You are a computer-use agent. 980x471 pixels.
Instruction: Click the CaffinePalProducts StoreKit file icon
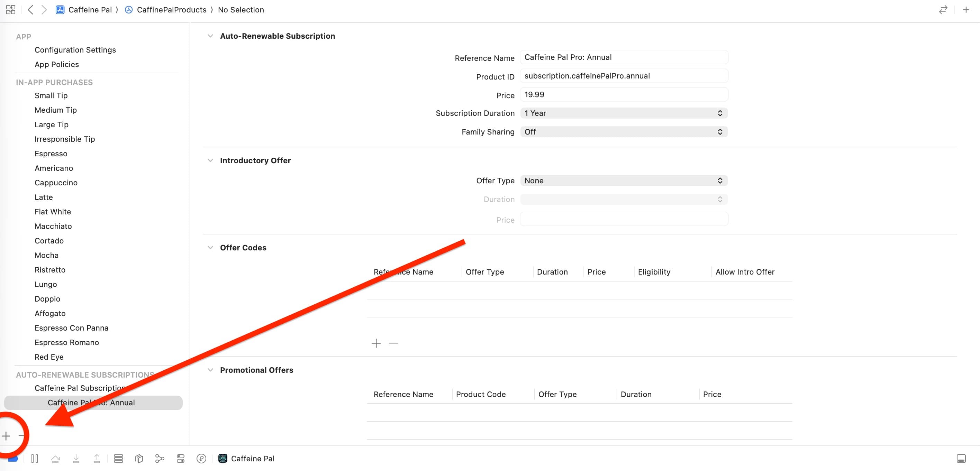pyautogui.click(x=129, y=9)
